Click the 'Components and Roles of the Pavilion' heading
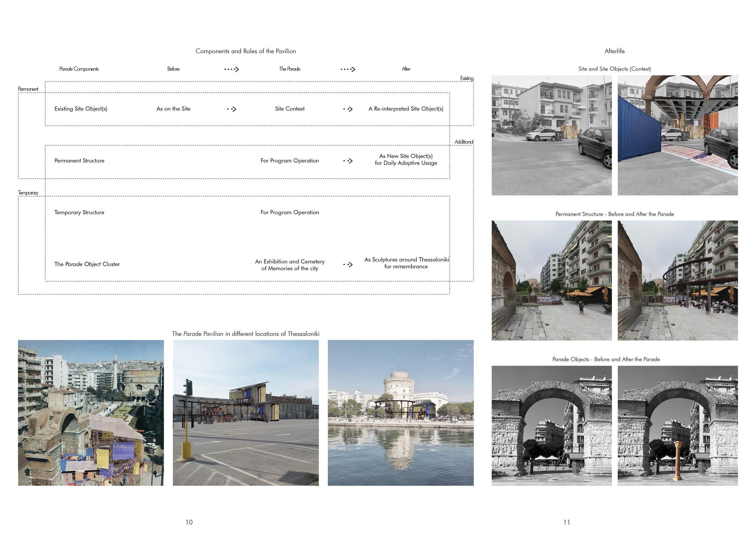Viewport: 756px width, 534px height. click(246, 51)
